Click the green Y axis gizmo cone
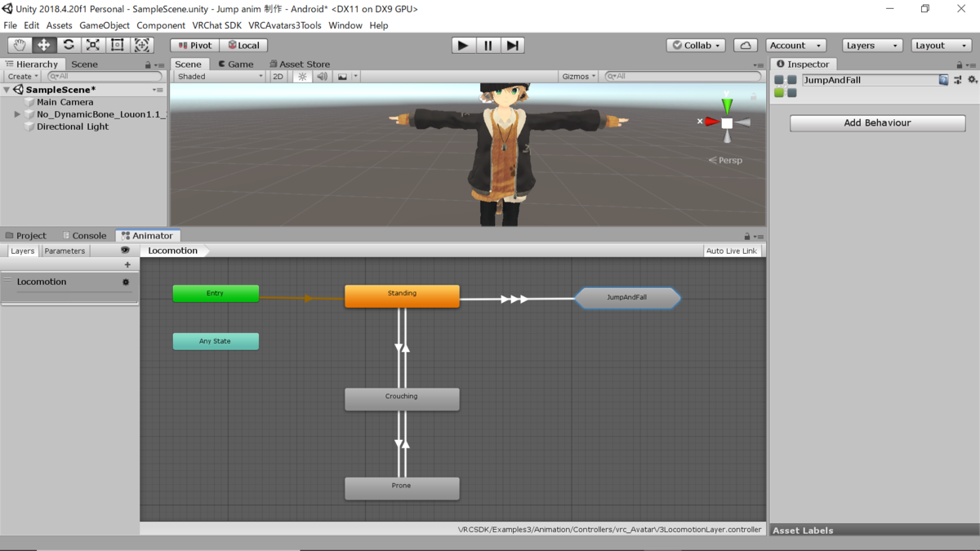 [x=727, y=105]
